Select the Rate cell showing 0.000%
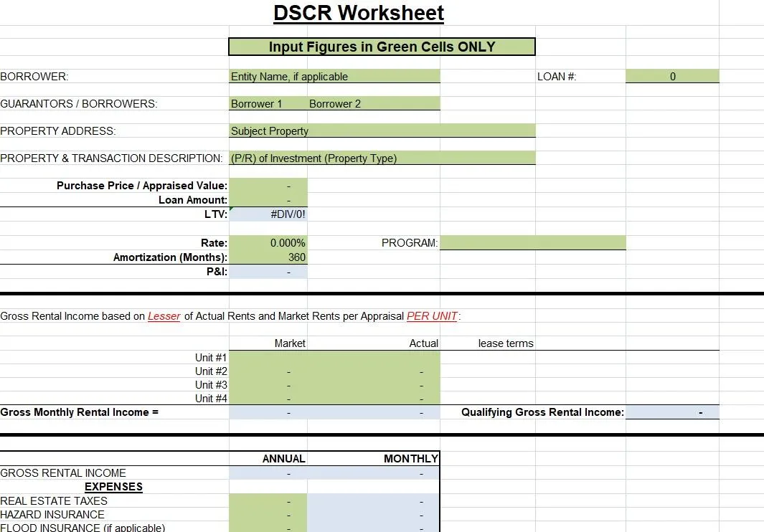The height and width of the screenshot is (532, 764). [x=268, y=243]
